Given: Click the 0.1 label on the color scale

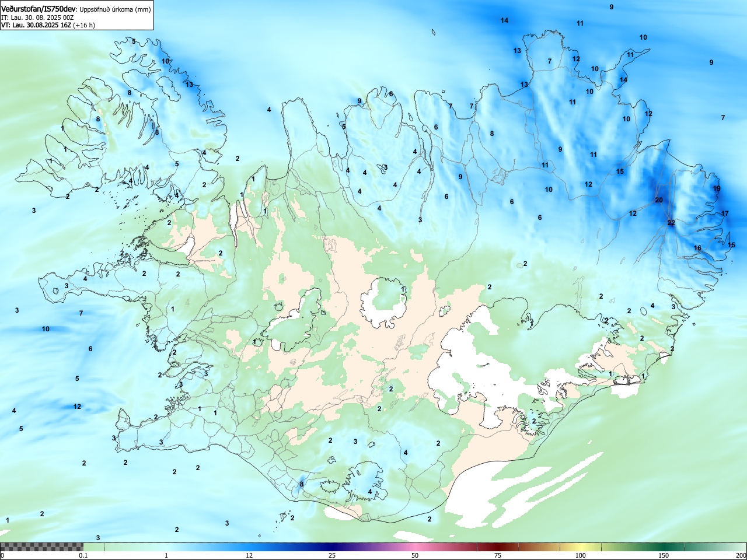Looking at the screenshot, I should [x=83, y=555].
